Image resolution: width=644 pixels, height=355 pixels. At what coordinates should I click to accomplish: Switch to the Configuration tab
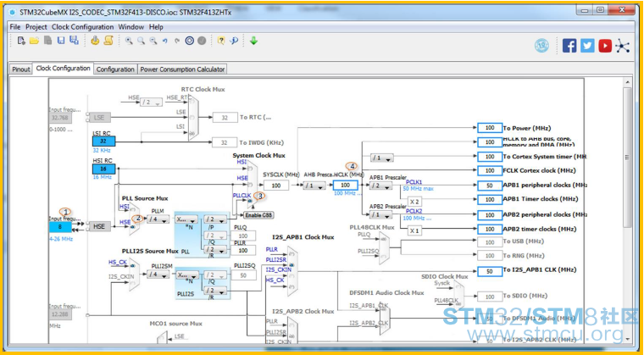115,69
